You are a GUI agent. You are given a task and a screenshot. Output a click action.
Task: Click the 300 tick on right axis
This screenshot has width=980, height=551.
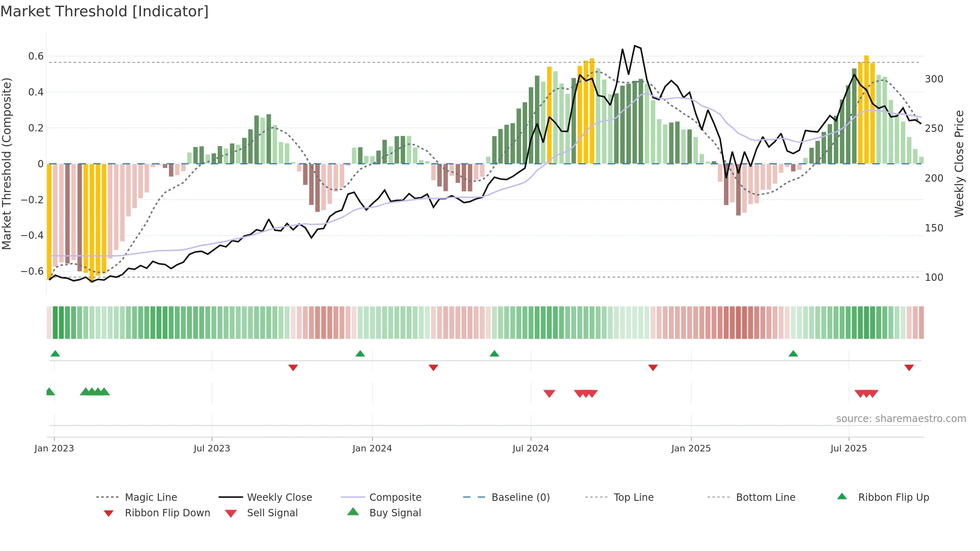point(934,79)
